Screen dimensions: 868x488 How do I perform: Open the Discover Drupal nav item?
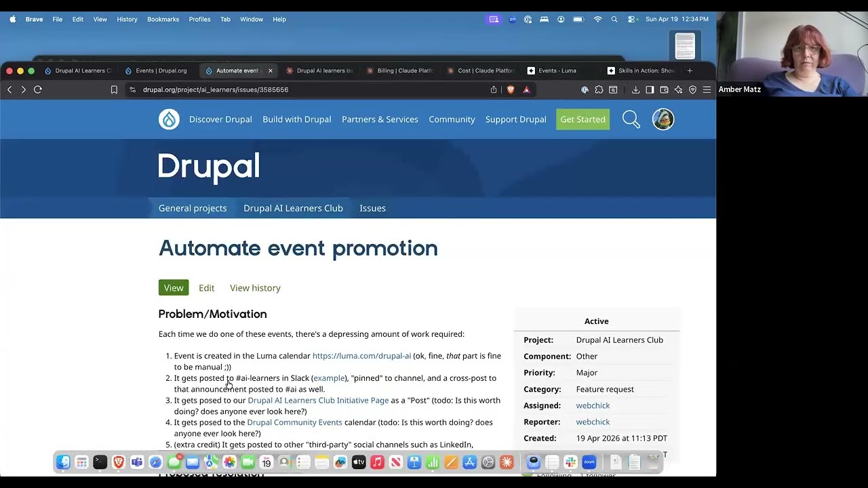(220, 119)
